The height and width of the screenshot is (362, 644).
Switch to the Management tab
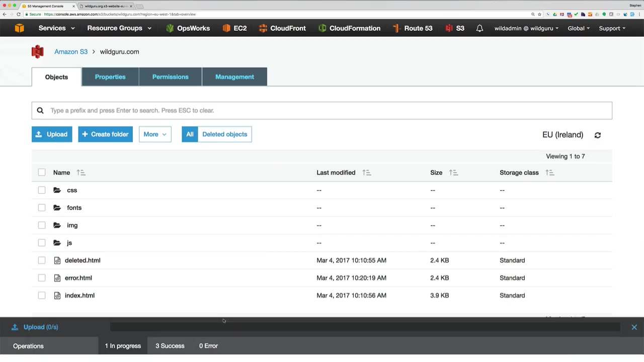pos(234,77)
